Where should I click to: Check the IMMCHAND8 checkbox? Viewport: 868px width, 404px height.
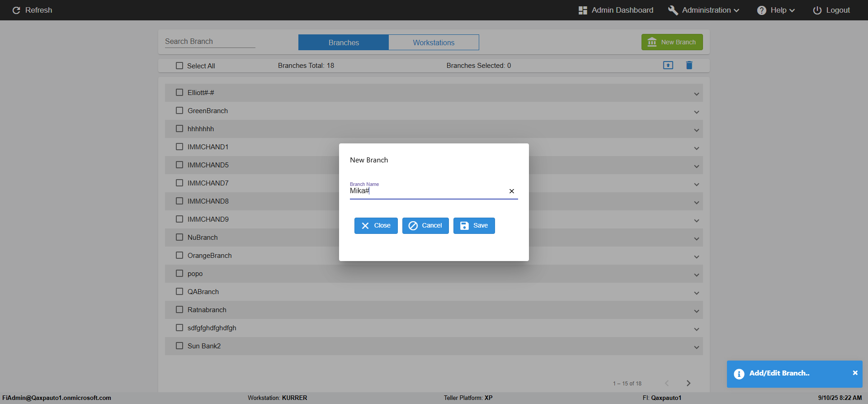pos(179,201)
